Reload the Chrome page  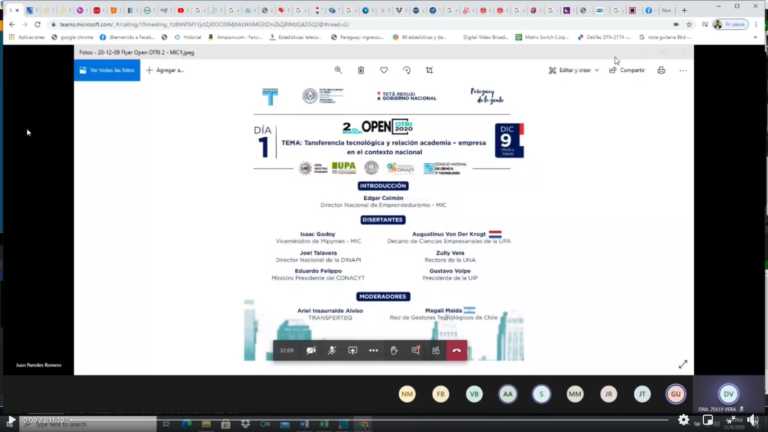[x=37, y=24]
